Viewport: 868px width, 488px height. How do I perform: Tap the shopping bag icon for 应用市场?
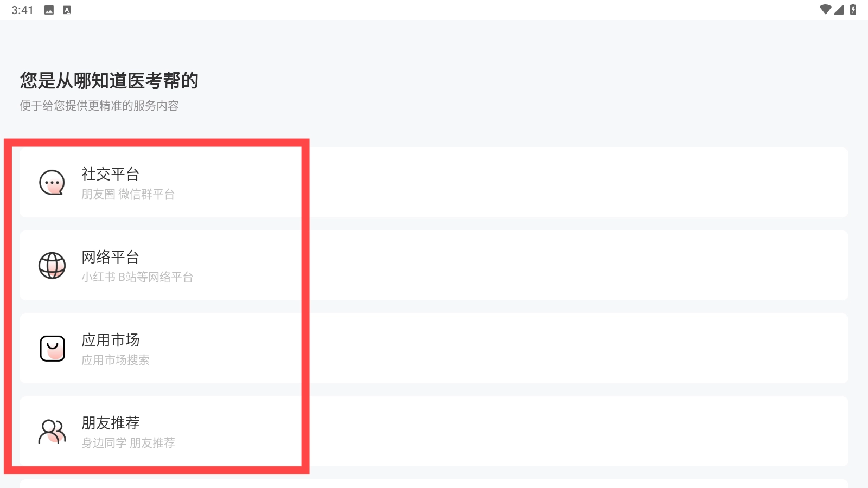[52, 348]
